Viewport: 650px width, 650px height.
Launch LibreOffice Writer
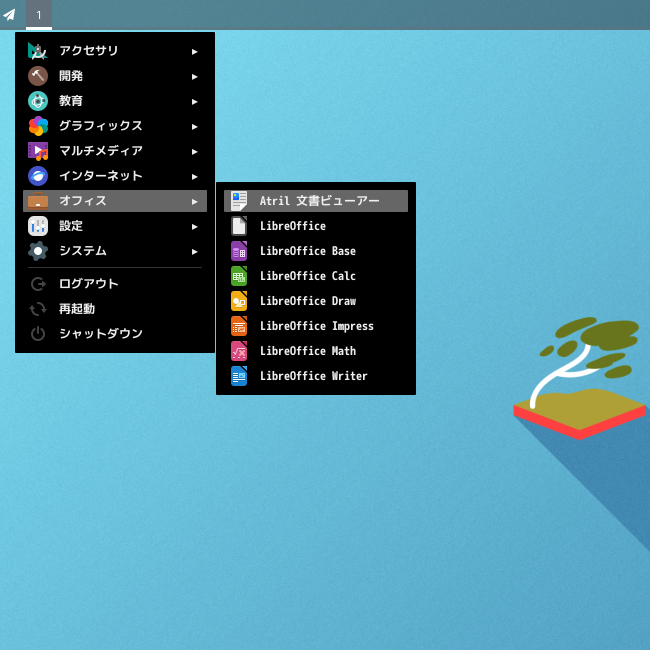316,376
